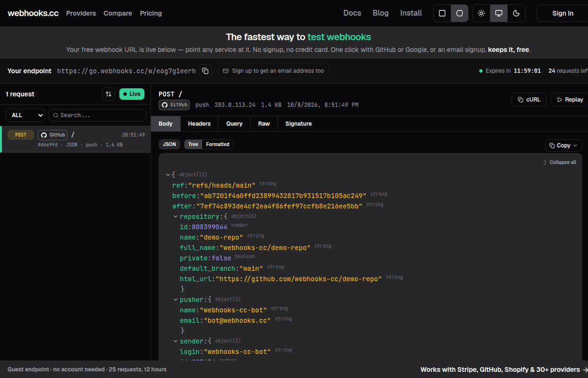Focus the request Search field
This screenshot has height=378, width=588.
pos(98,115)
